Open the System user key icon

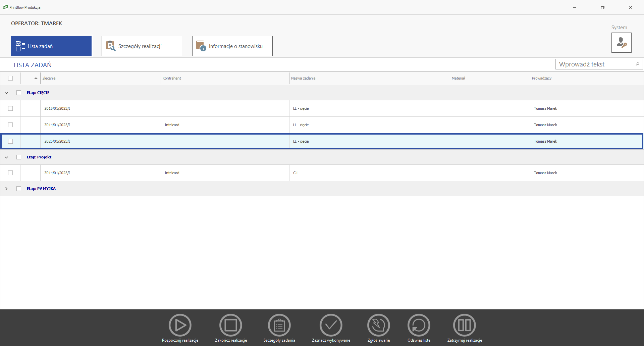621,43
